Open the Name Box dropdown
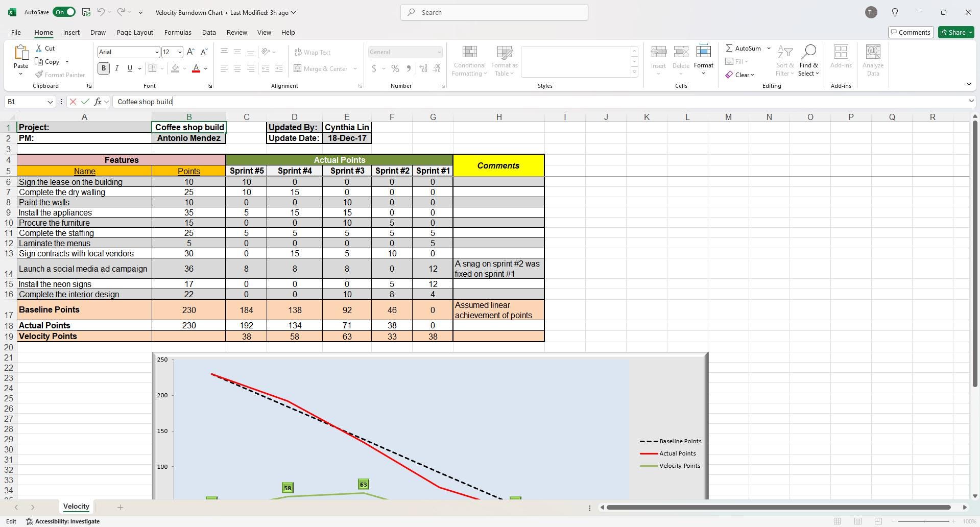 click(50, 102)
